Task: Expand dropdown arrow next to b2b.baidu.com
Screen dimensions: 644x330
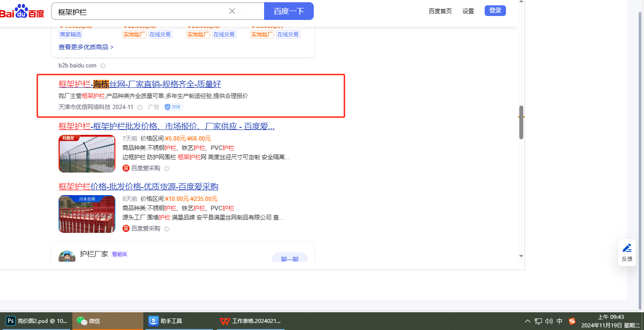Action: point(103,66)
